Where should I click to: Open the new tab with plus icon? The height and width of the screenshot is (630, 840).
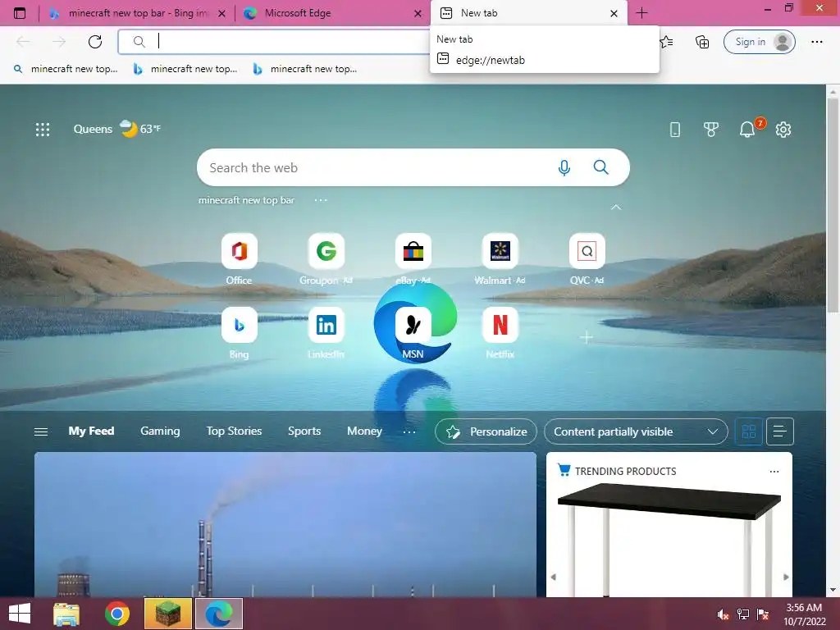(641, 13)
